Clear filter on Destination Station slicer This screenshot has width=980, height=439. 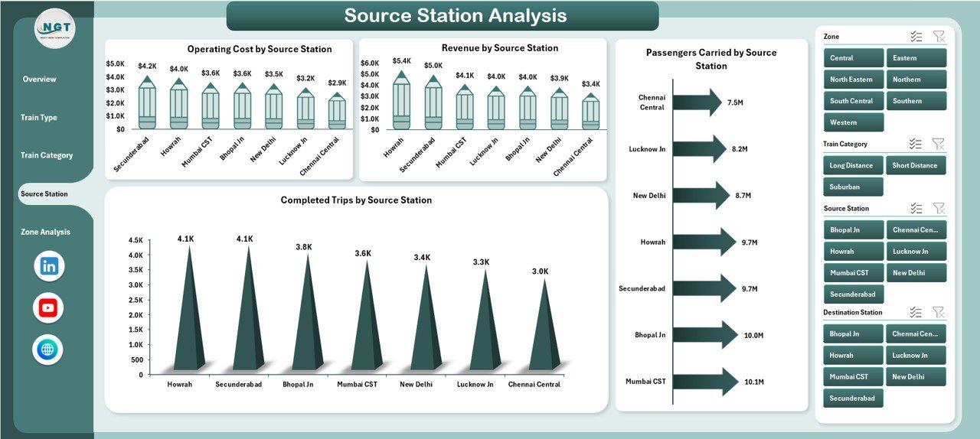click(939, 312)
